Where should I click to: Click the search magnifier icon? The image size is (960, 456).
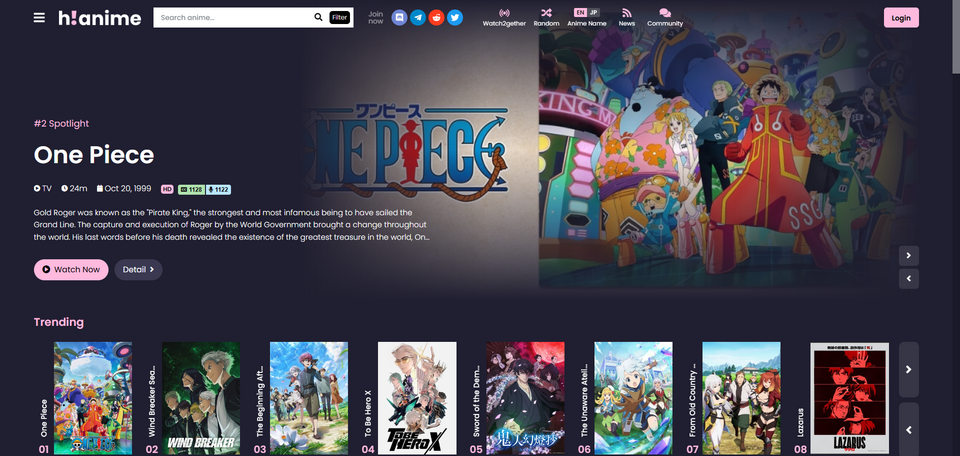tap(318, 17)
